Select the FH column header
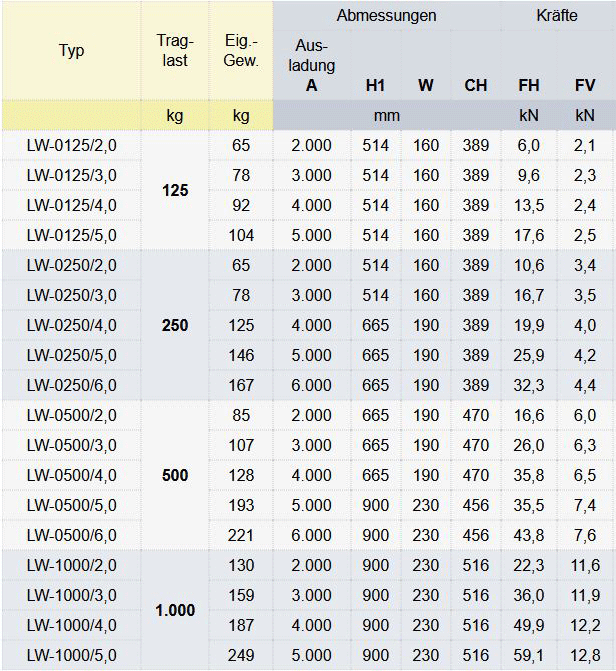This screenshot has height=671, width=616. (x=529, y=85)
